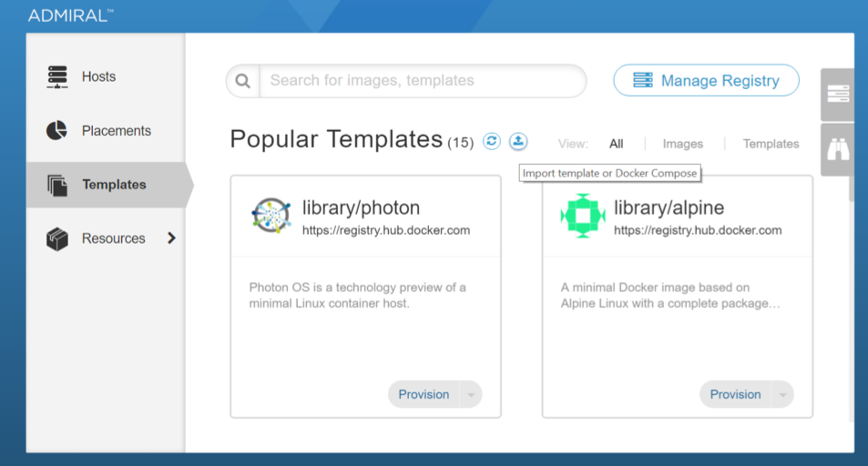Click Import template or Docker Compose icon
Viewport: 868px width, 466px height.
pyautogui.click(x=518, y=141)
